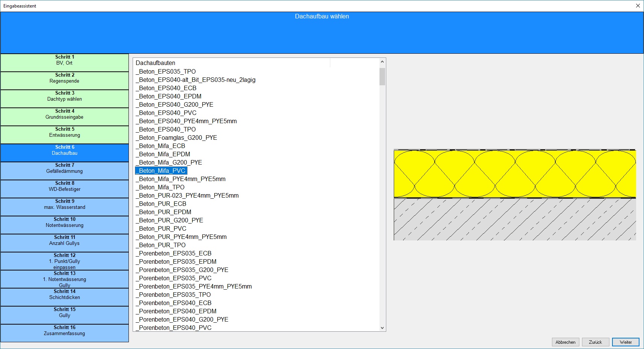Click the Dachaufbauten column header
This screenshot has width=644, height=349.
pyautogui.click(x=231, y=63)
